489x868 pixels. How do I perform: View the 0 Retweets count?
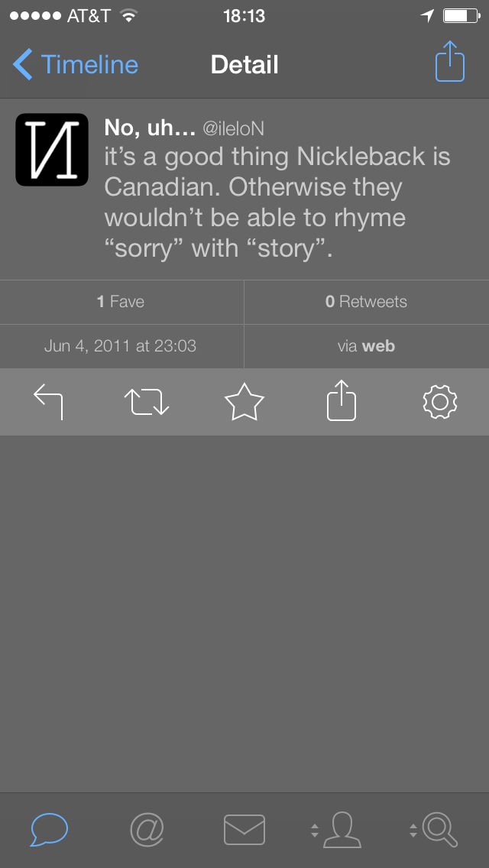(x=366, y=302)
